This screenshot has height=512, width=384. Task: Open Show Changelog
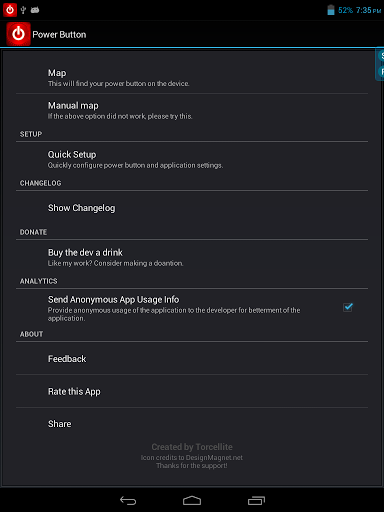pyautogui.click(x=192, y=208)
